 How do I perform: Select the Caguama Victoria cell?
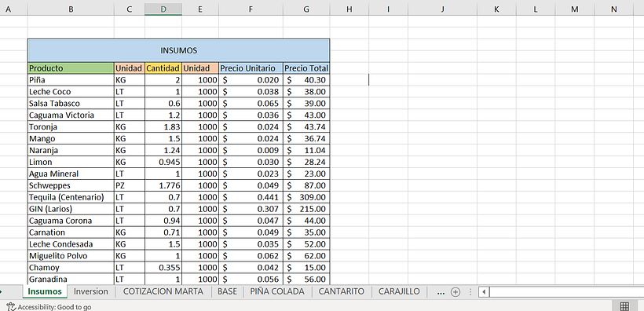click(71, 115)
